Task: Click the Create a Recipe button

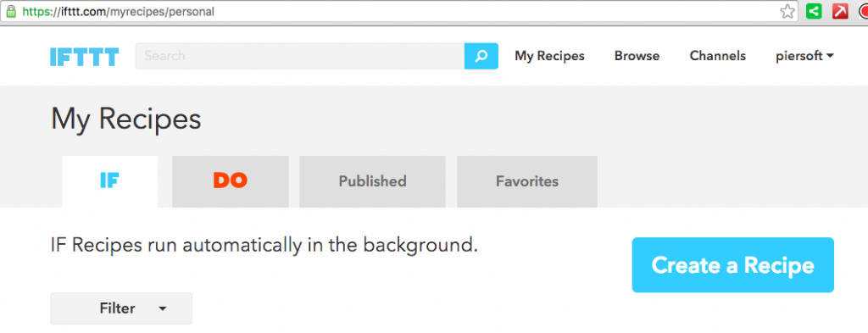Action: tap(733, 265)
